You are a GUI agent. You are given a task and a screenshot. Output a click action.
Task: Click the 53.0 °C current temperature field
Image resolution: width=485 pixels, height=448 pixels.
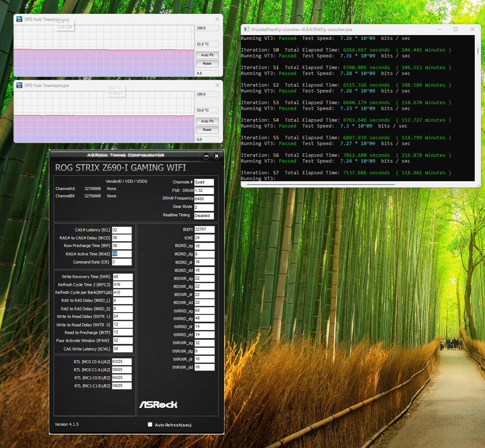(x=207, y=110)
